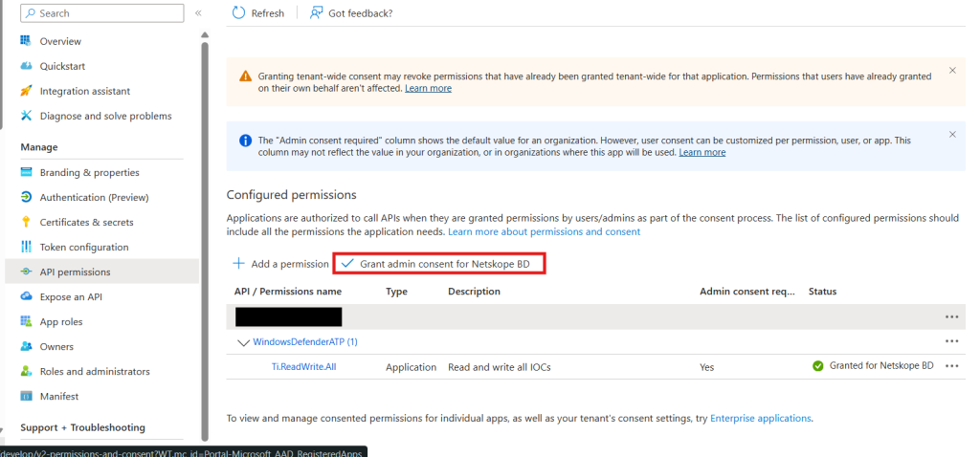980x457 pixels.
Task: Open more options for the redacted API row
Action: 952,317
